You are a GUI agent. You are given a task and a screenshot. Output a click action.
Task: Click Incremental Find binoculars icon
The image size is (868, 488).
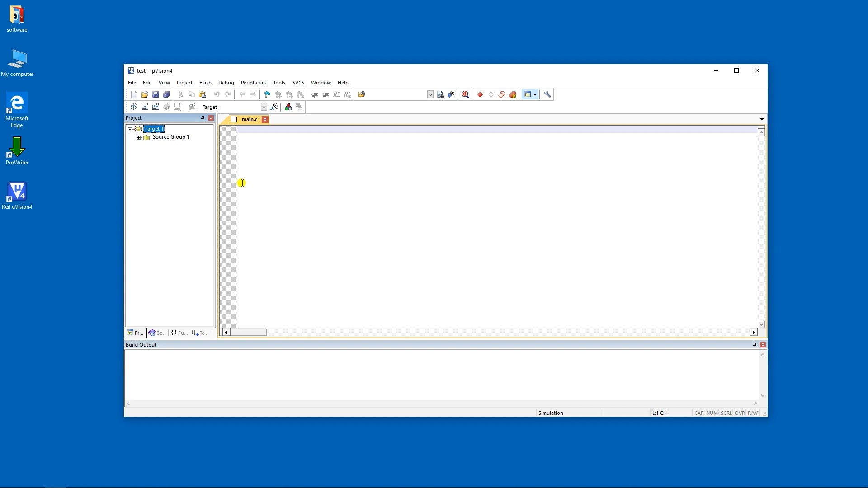coord(452,94)
